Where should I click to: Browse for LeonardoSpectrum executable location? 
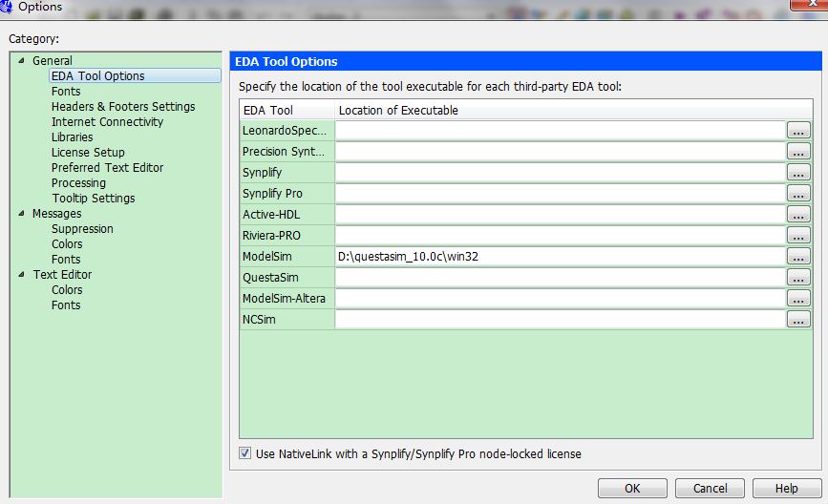tap(798, 131)
